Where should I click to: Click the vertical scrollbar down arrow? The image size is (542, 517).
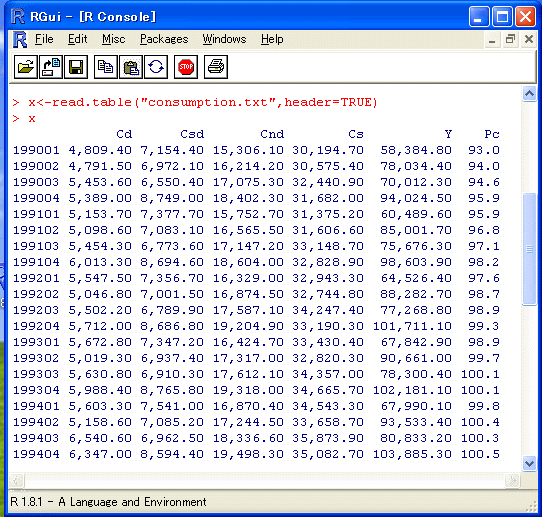[529, 463]
